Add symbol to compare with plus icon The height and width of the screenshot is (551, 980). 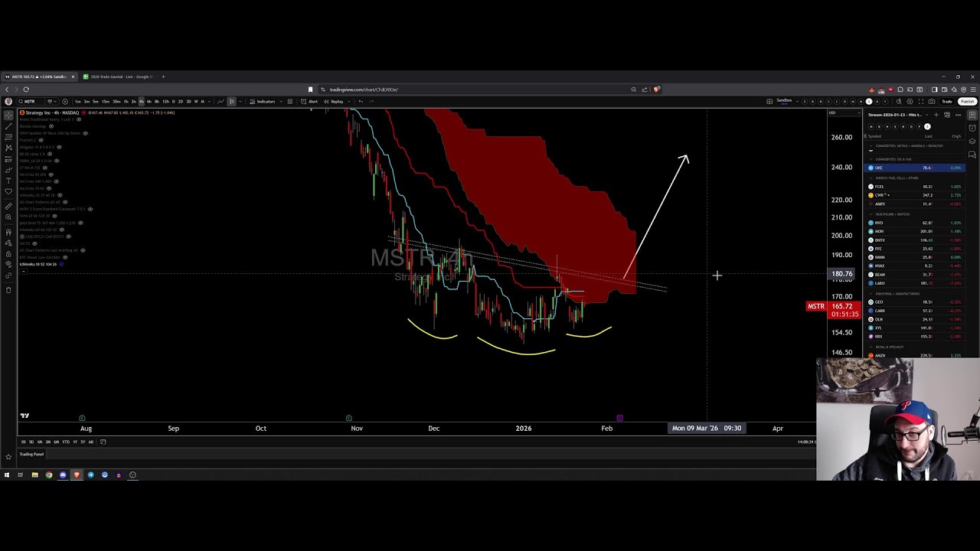pyautogui.click(x=65, y=101)
